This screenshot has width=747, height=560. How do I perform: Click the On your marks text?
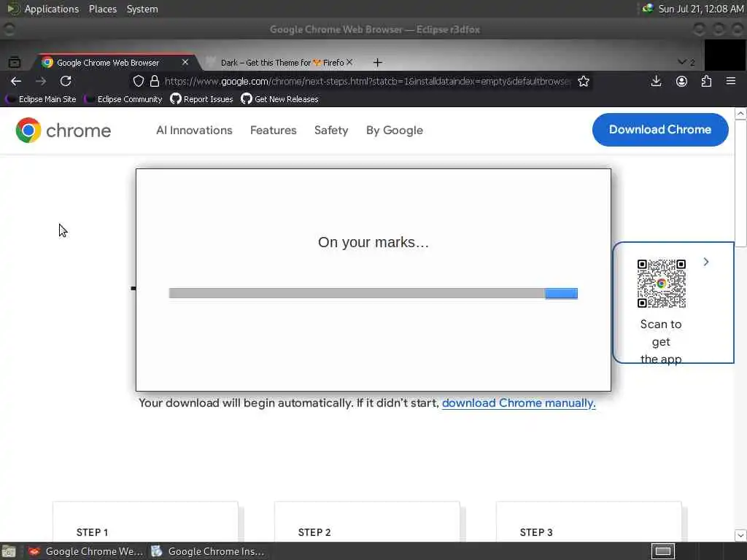click(x=373, y=242)
